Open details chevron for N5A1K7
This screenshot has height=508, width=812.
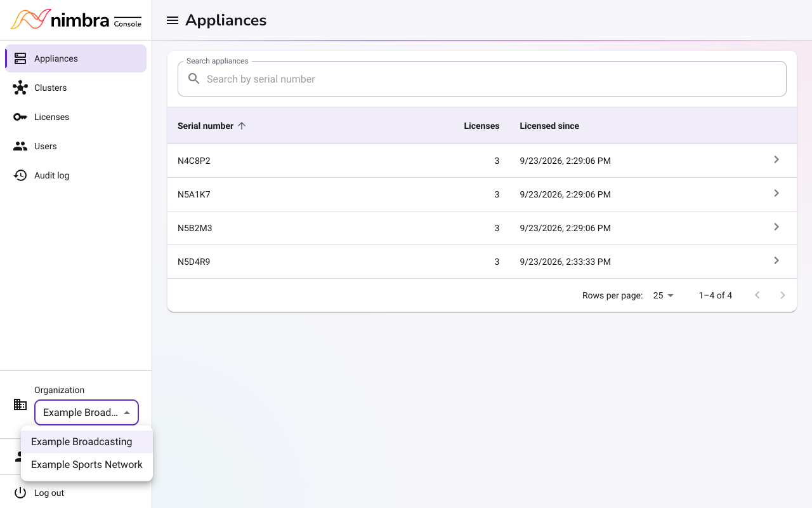776,194
